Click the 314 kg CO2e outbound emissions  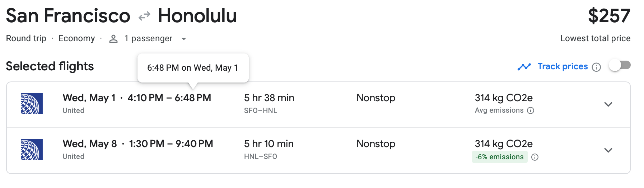coord(504,98)
